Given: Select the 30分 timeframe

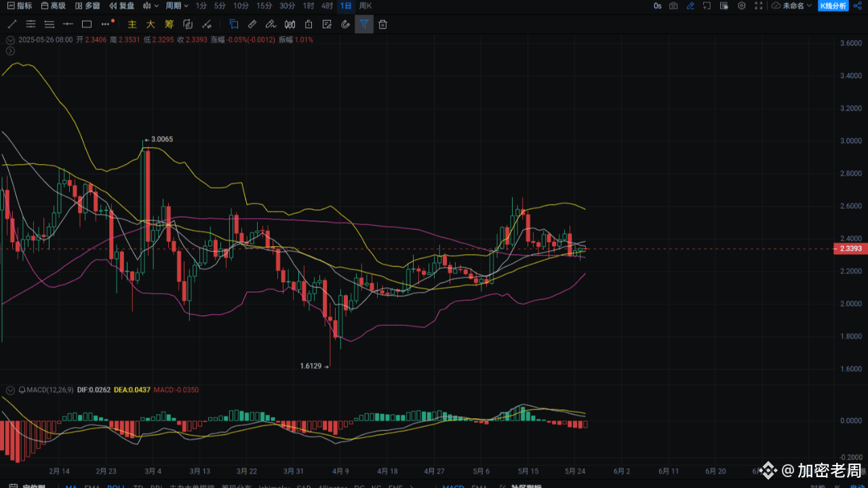Looking at the screenshot, I should (287, 5).
